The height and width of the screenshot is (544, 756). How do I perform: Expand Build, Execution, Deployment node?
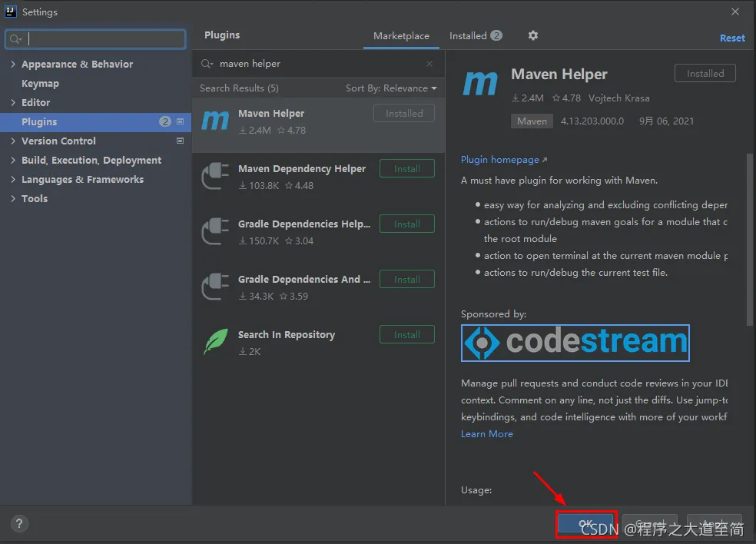(x=13, y=160)
